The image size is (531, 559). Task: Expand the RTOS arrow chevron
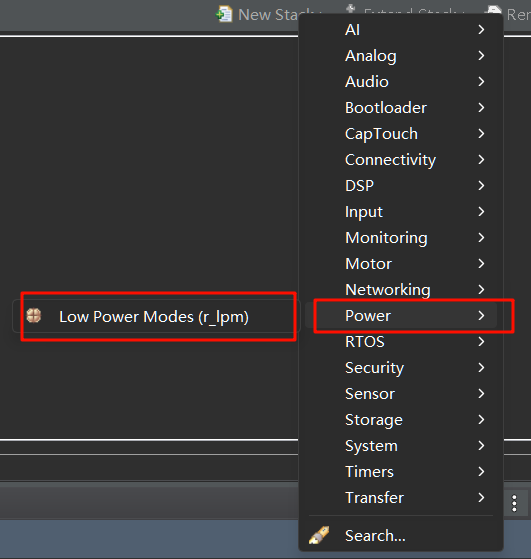[481, 342]
